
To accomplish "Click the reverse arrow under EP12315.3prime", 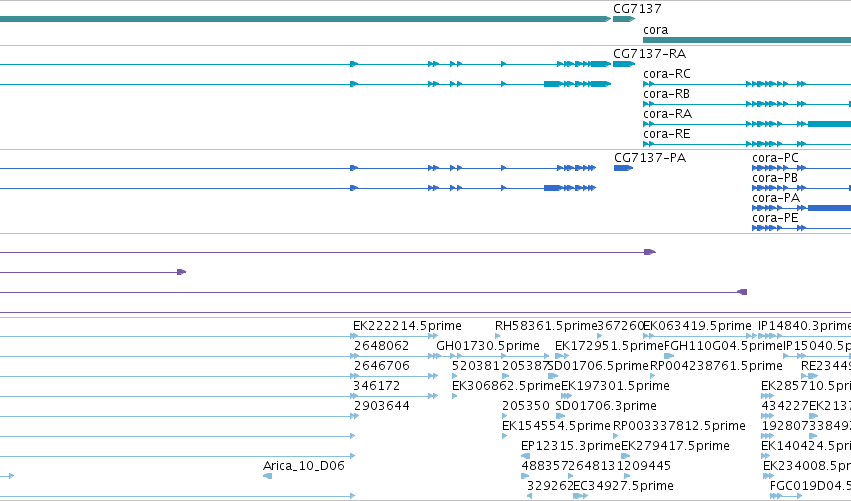I will [x=525, y=456].
